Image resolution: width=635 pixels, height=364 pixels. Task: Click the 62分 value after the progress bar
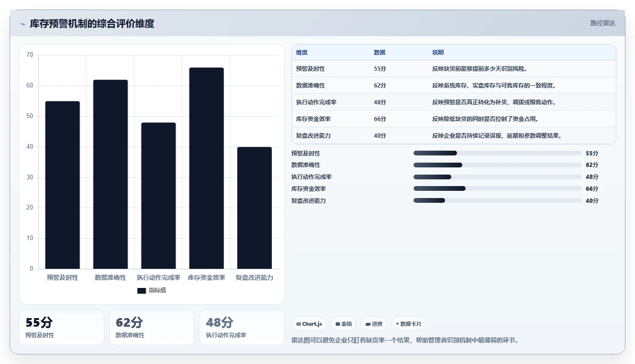tap(592, 165)
